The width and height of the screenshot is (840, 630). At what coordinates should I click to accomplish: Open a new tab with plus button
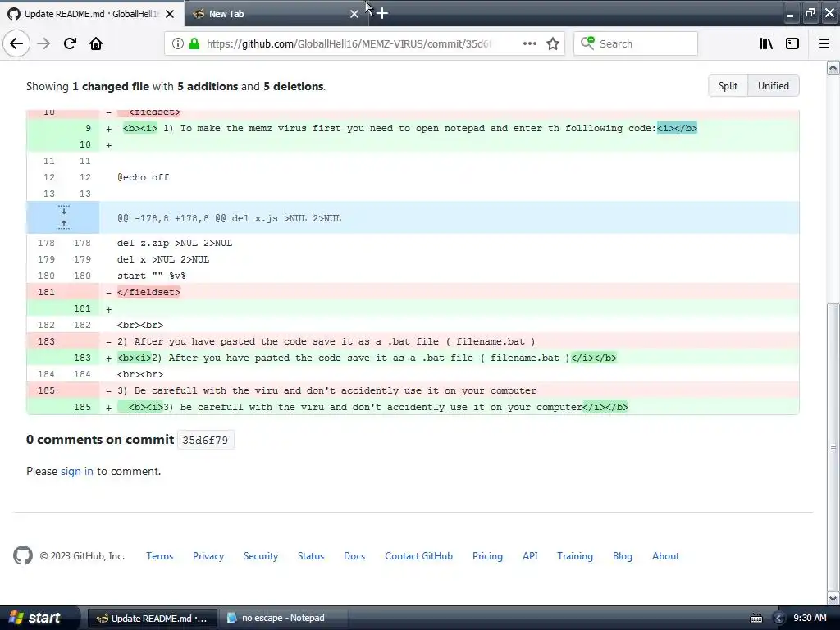[x=382, y=13]
